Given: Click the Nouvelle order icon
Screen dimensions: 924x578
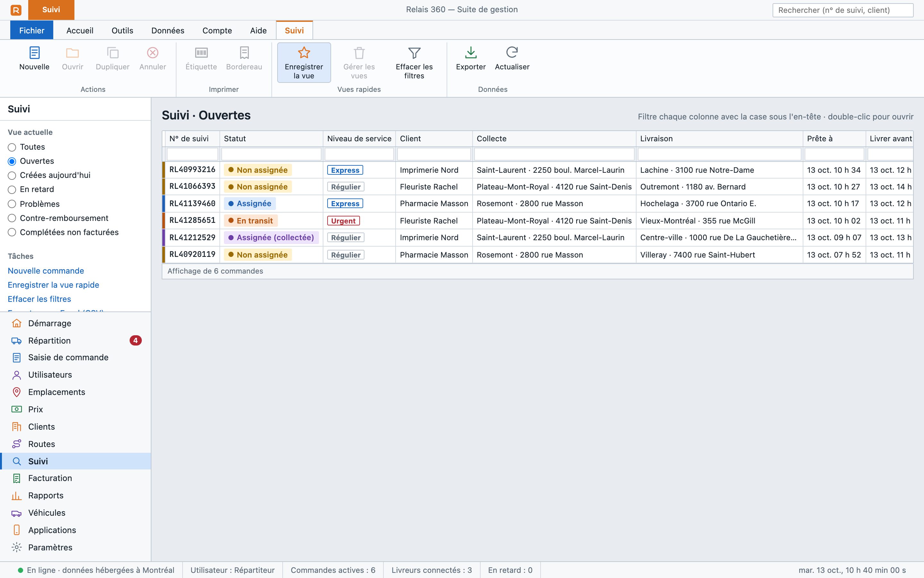Looking at the screenshot, I should [x=34, y=53].
